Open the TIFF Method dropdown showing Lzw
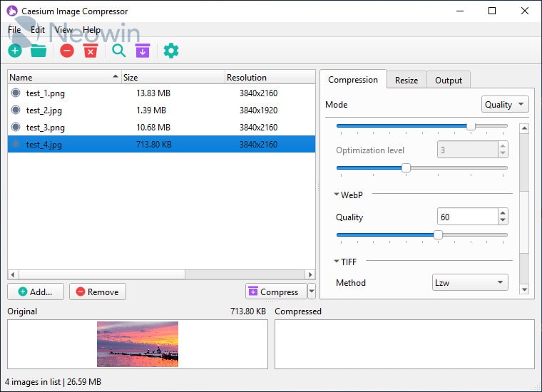The width and height of the screenshot is (542, 392). [x=470, y=282]
